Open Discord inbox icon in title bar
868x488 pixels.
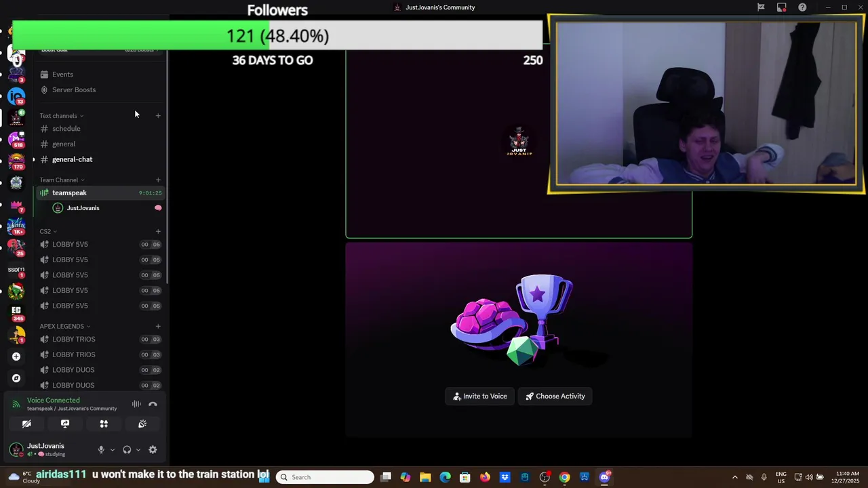(782, 7)
